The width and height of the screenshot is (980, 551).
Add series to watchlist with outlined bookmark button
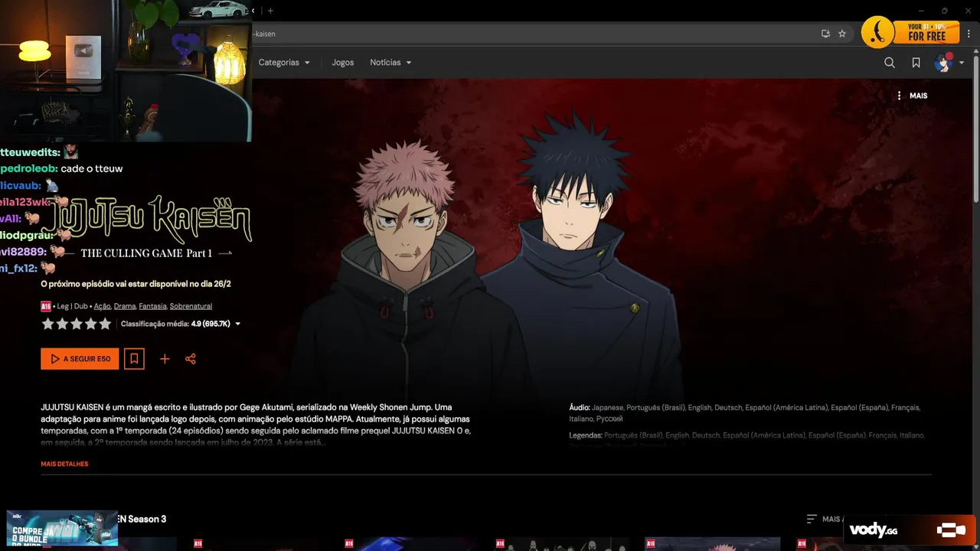pos(134,359)
